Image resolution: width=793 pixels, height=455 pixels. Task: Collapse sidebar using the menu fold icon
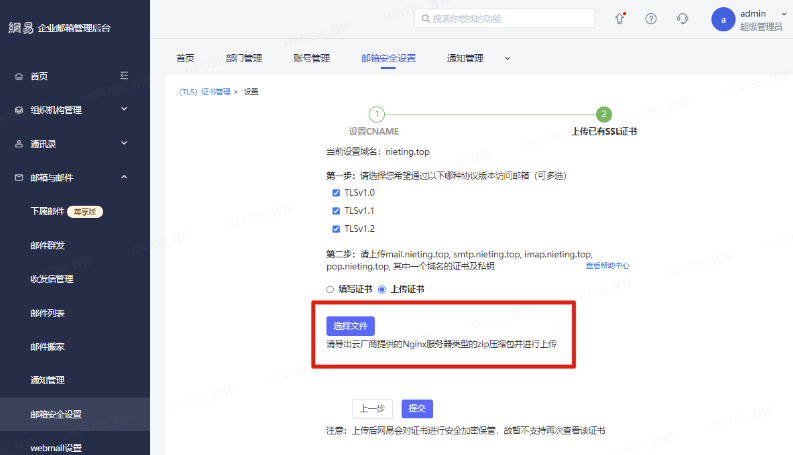(124, 75)
